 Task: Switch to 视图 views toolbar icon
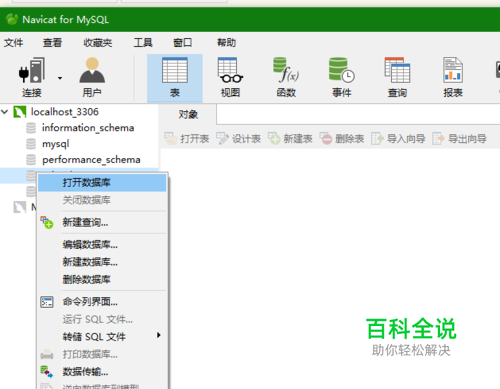pyautogui.click(x=230, y=77)
